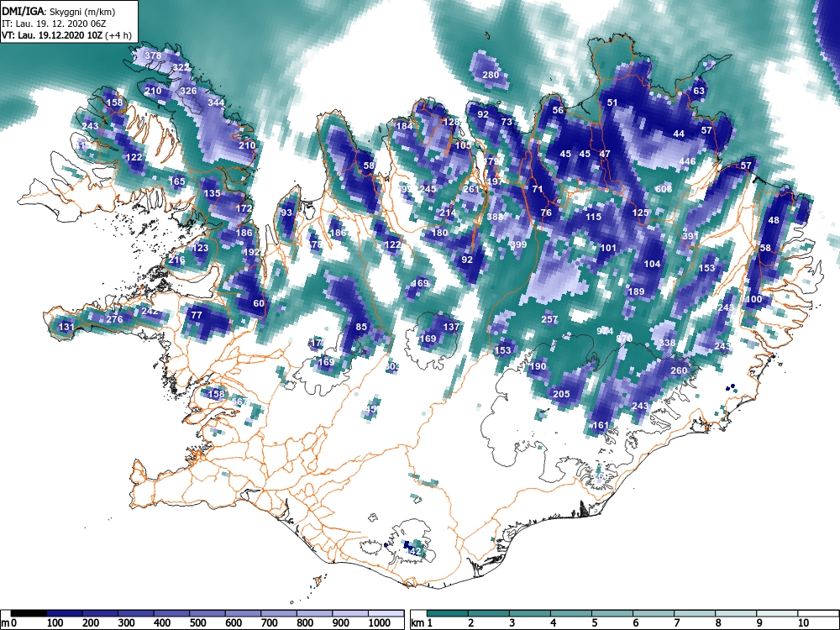This screenshot has width=840, height=630.
Task: Click the legend label '1000'
Action: coord(381,622)
